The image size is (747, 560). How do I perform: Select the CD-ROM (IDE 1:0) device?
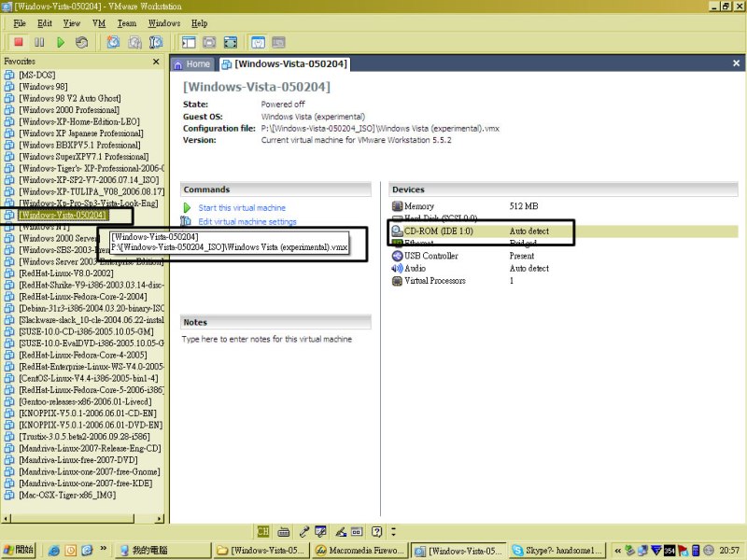pyautogui.click(x=564, y=231)
